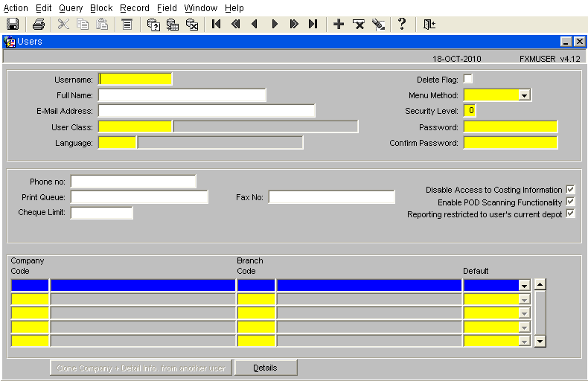Go to the previous record arrow
The height and width of the screenshot is (381, 588).
click(255, 25)
